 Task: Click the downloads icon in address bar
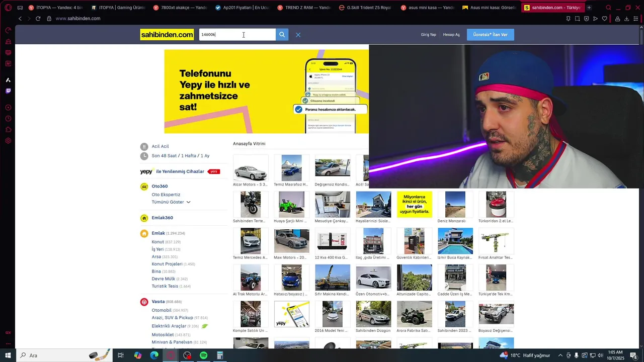[626, 19]
